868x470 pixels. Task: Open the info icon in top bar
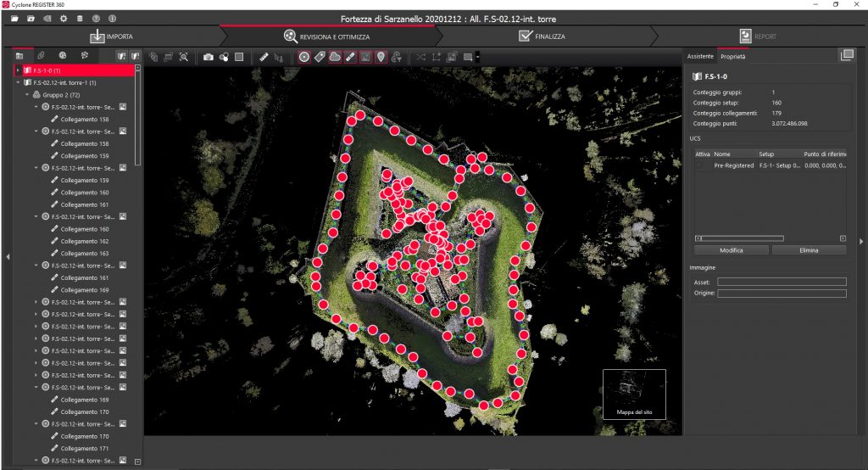point(112,18)
